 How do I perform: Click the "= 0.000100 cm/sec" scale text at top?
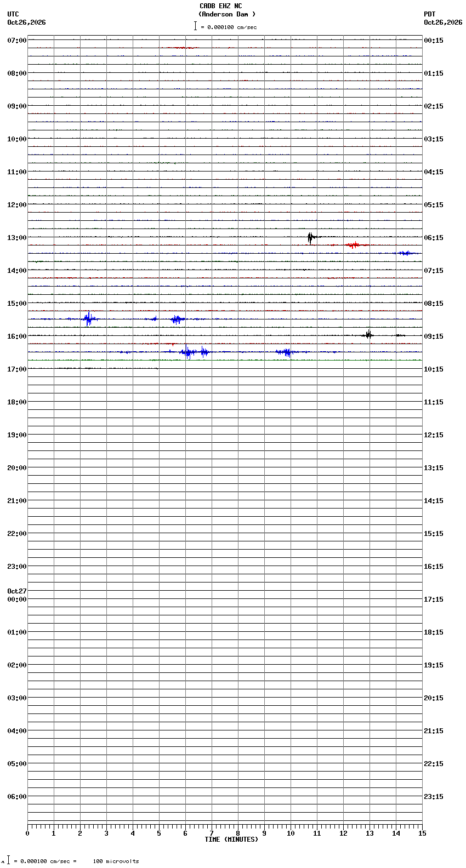point(229,27)
